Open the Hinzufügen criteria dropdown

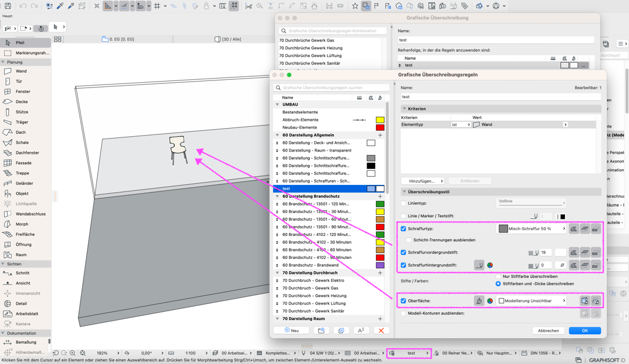coord(422,181)
